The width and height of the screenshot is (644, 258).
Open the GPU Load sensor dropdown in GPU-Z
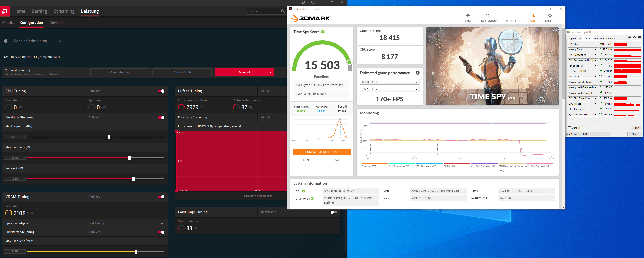click(x=595, y=77)
